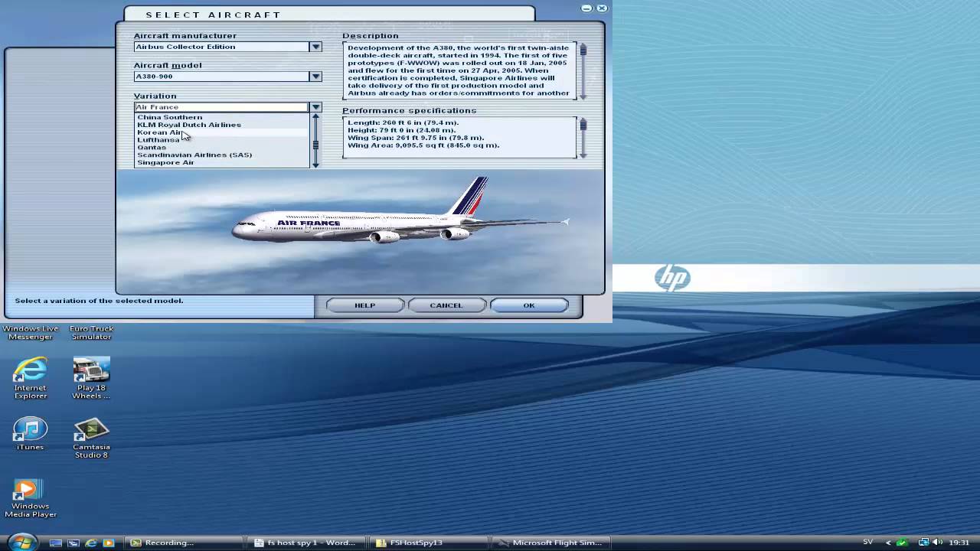Click the Airbus Collector Edition manufacturer field
The image size is (980, 551).
click(221, 47)
